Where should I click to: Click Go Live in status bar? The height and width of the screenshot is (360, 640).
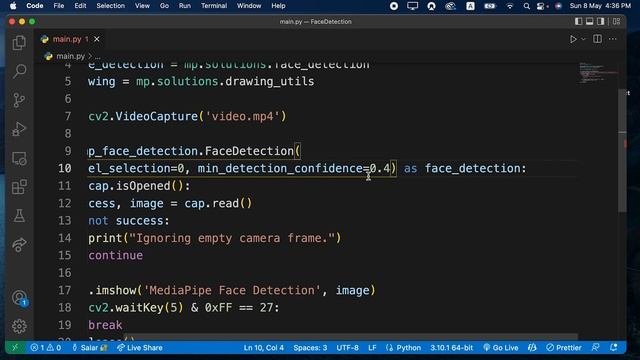pyautogui.click(x=501, y=348)
